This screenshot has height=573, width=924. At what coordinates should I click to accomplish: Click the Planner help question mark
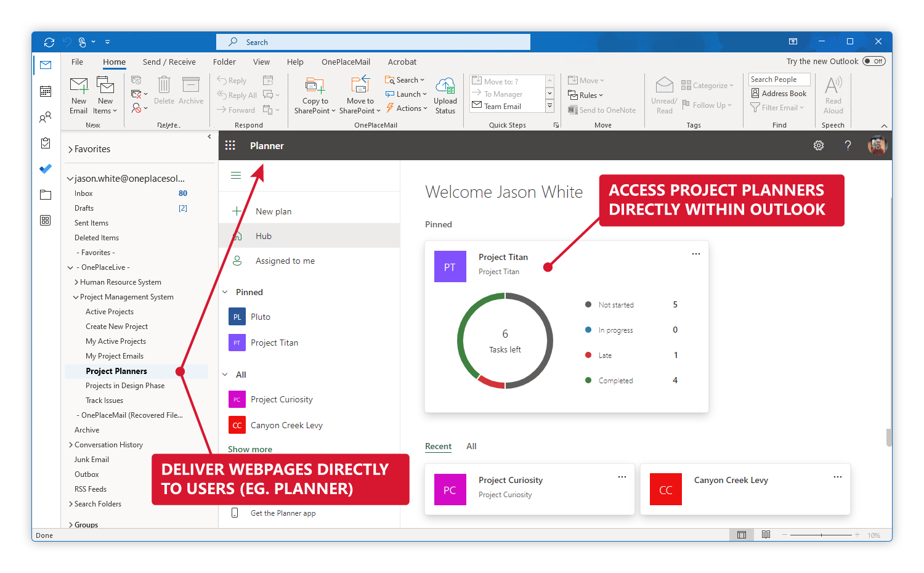848,145
